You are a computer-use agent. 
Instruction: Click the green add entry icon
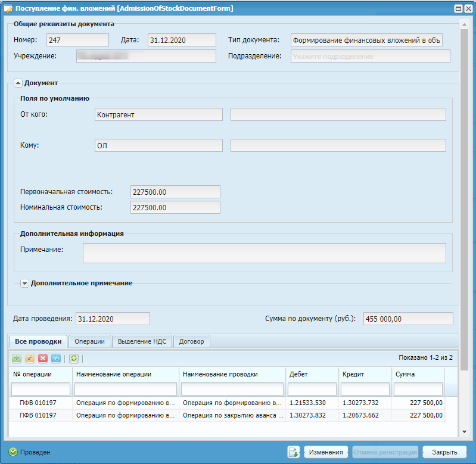(x=17, y=359)
